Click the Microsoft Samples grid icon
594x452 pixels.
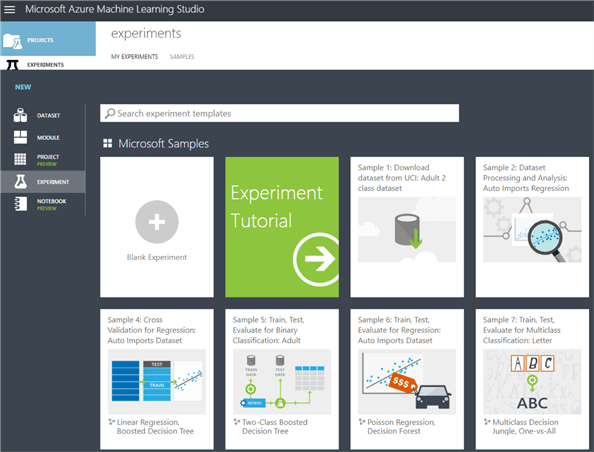point(108,143)
